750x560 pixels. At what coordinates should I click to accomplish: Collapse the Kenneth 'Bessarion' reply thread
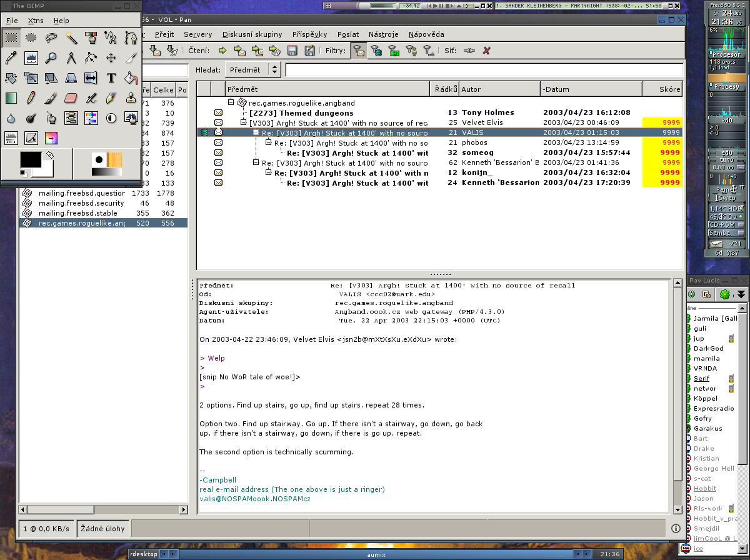point(256,163)
